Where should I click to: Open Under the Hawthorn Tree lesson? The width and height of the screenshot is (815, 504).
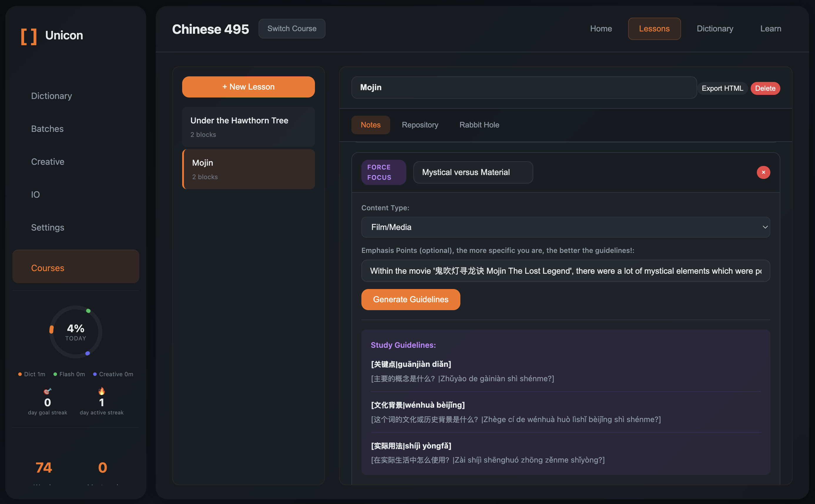(248, 127)
